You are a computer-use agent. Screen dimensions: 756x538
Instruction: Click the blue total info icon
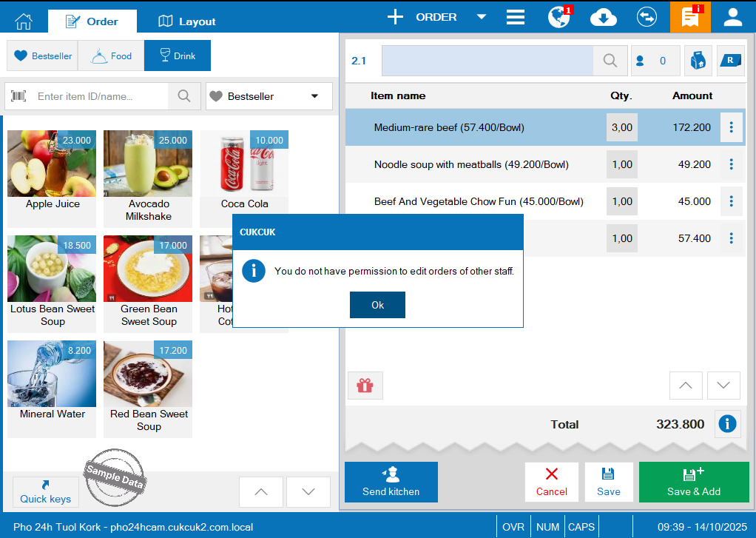click(728, 424)
